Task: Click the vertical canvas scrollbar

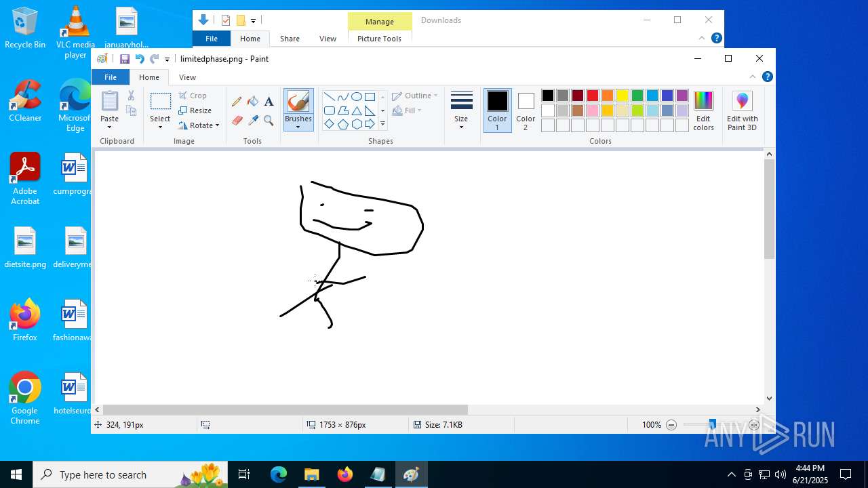Action: pos(769,209)
